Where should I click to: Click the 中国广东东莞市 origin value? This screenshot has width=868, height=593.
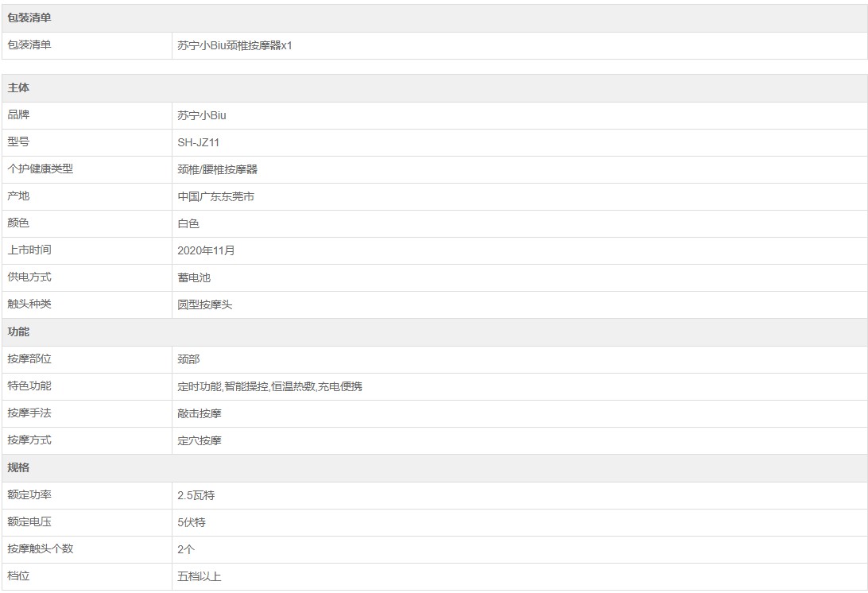216,196
